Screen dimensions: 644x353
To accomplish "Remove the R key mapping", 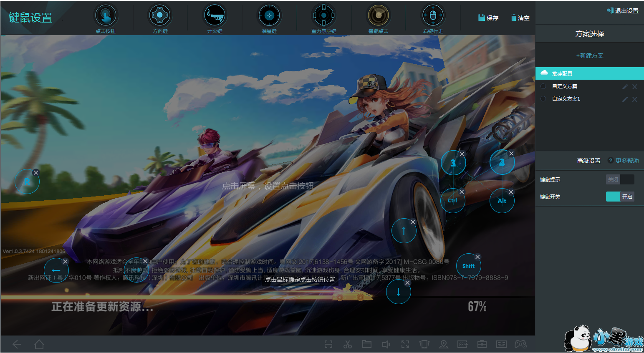I will (36, 172).
